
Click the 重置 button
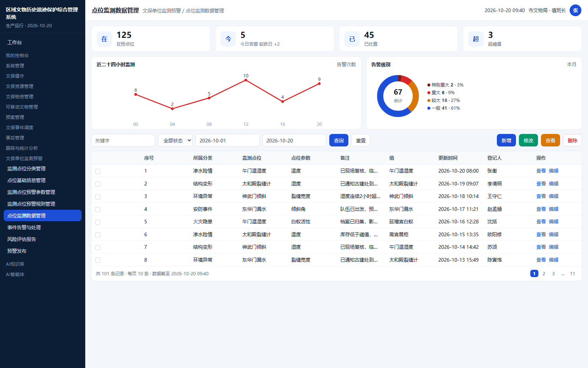(361, 141)
